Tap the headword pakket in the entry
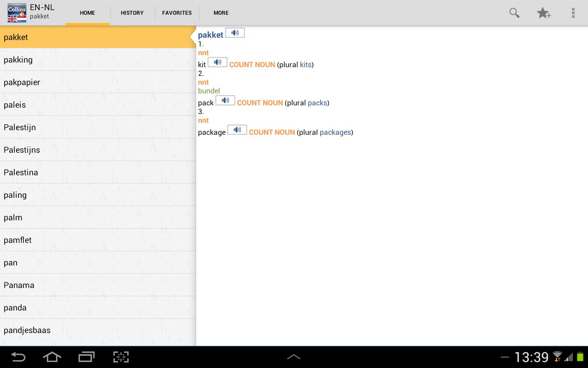588x368 pixels. tap(210, 35)
